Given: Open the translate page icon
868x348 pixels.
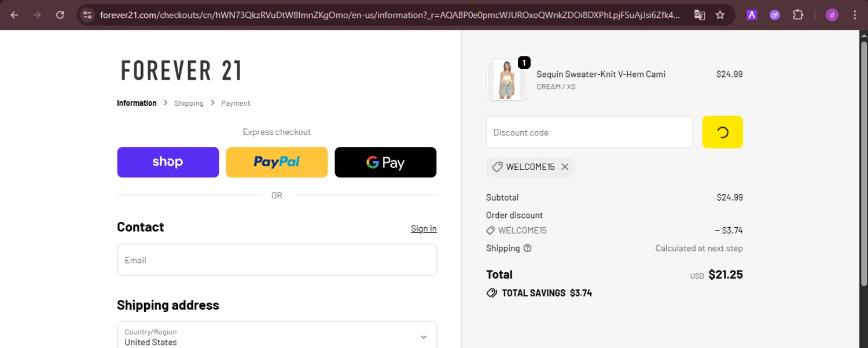Looking at the screenshot, I should pos(700,15).
